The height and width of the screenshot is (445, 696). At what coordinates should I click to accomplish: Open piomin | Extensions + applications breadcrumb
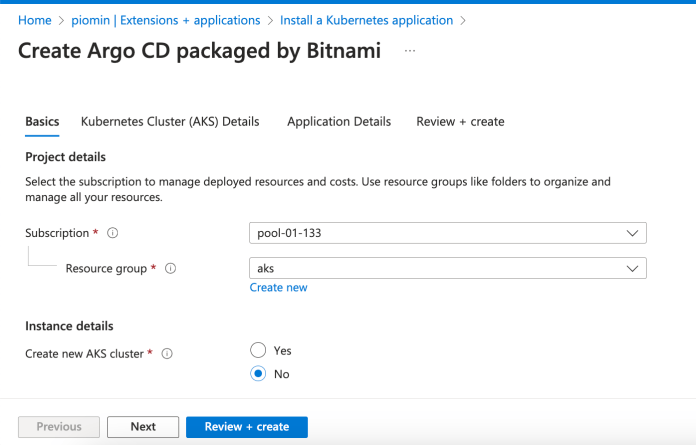click(x=166, y=20)
